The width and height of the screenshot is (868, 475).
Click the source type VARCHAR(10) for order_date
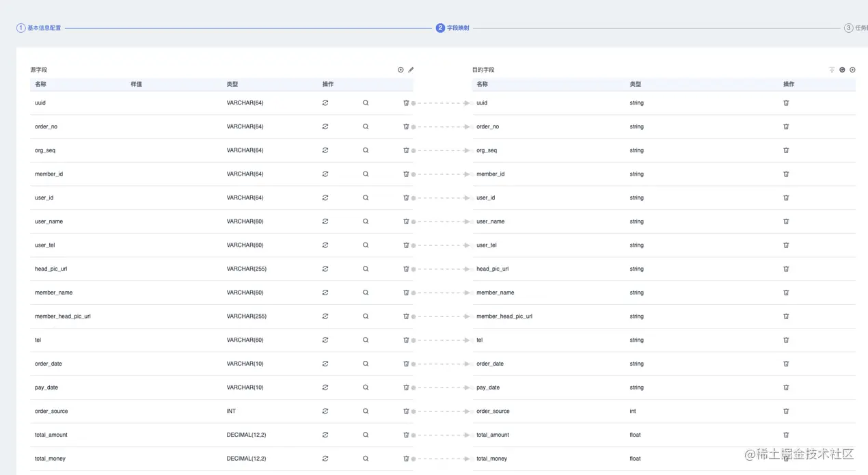coord(245,364)
